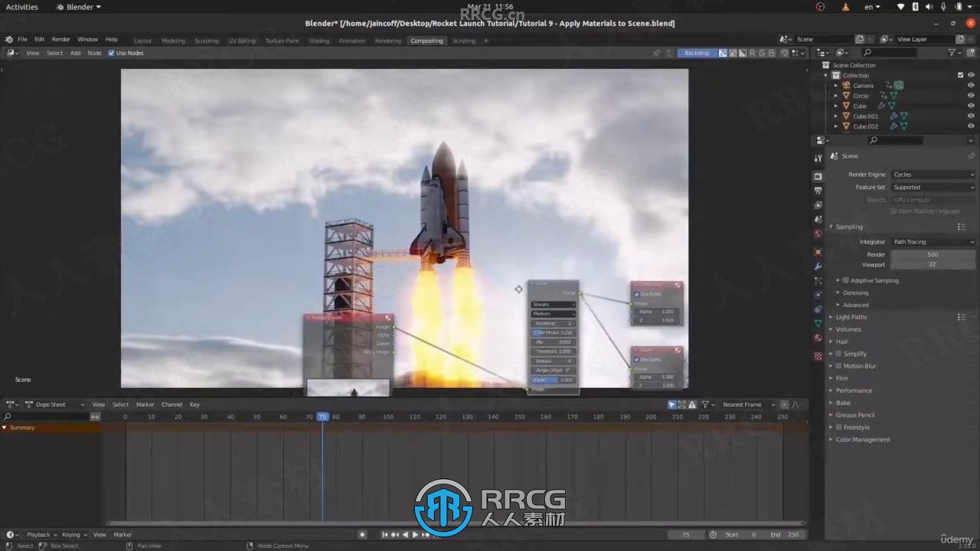Image resolution: width=980 pixels, height=551 pixels.
Task: Adjust the Viewport samples 32 field
Action: [933, 264]
